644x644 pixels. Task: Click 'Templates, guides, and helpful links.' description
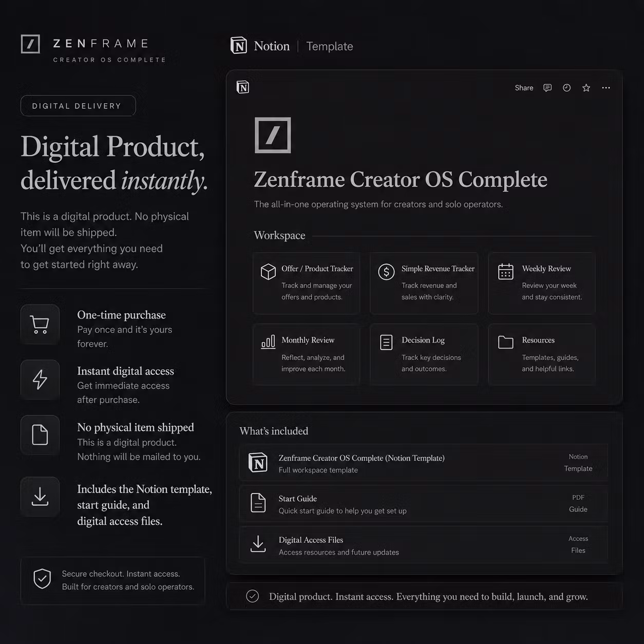point(550,363)
